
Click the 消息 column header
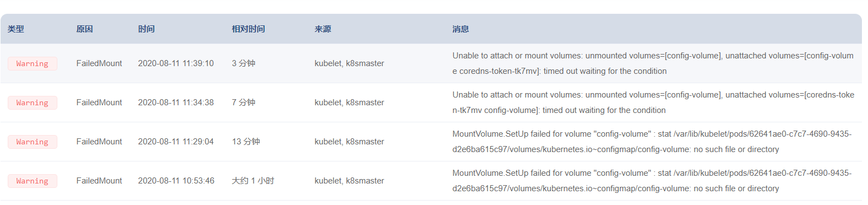coord(460,29)
